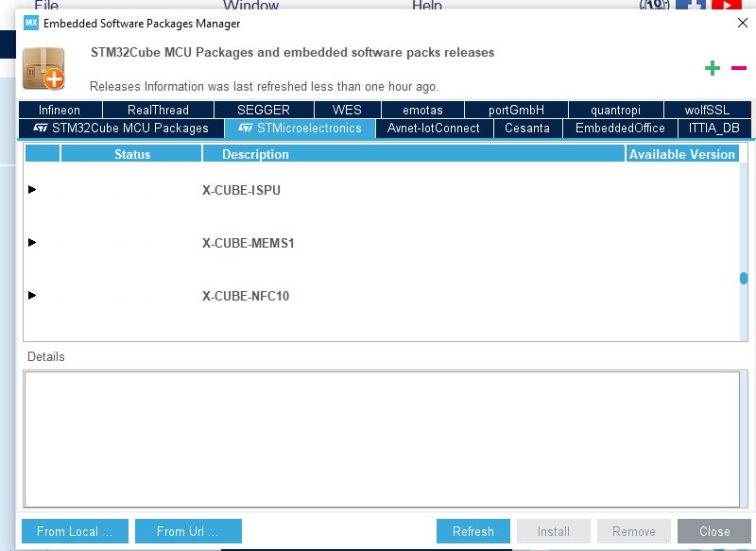The image size is (756, 551).
Task: Click the package box icon with plus
Action: pos(43,69)
